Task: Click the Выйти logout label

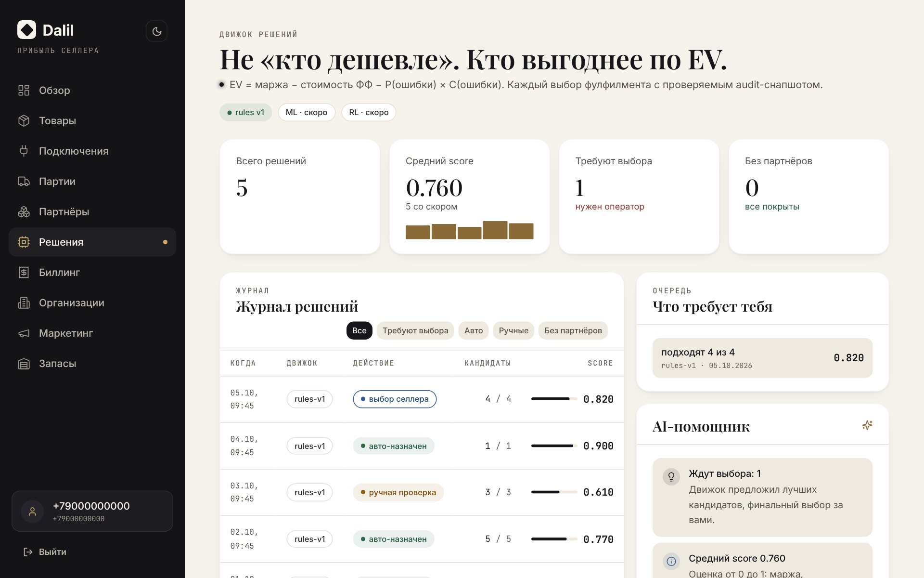Action: pyautogui.click(x=52, y=552)
